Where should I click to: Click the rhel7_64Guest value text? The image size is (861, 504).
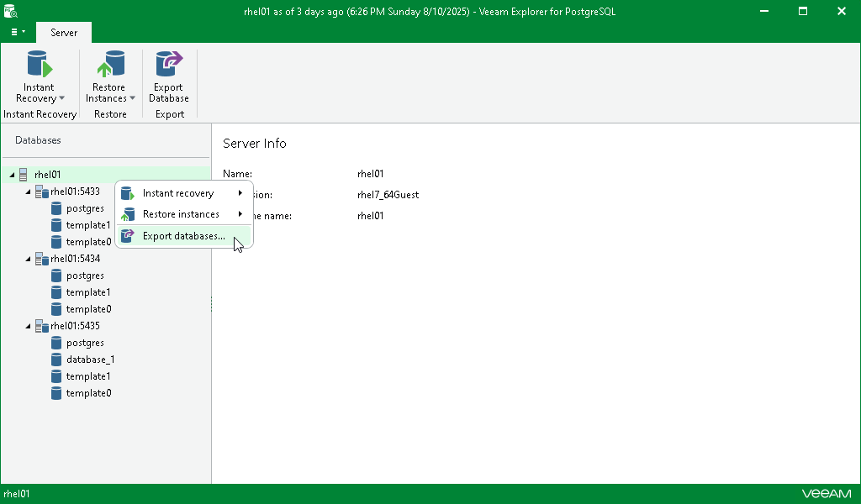388,195
